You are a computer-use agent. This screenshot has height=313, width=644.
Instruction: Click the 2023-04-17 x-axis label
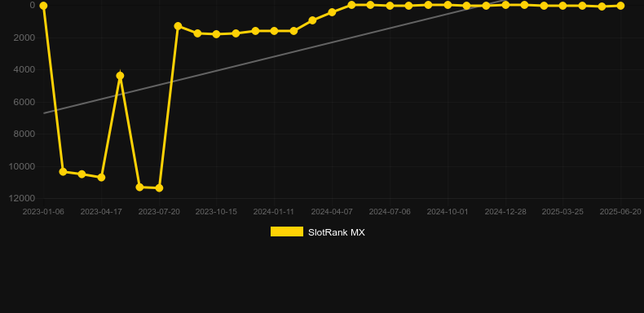pos(101,212)
